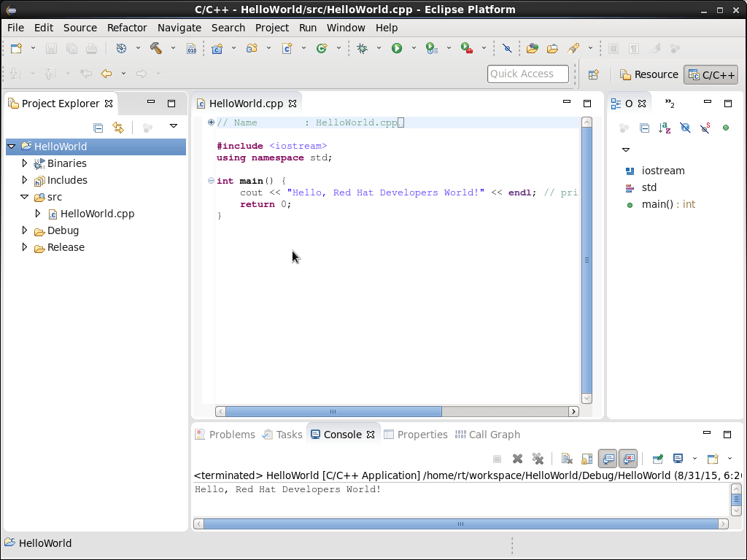
Task: Click the Pin Console icon
Action: tap(657, 459)
